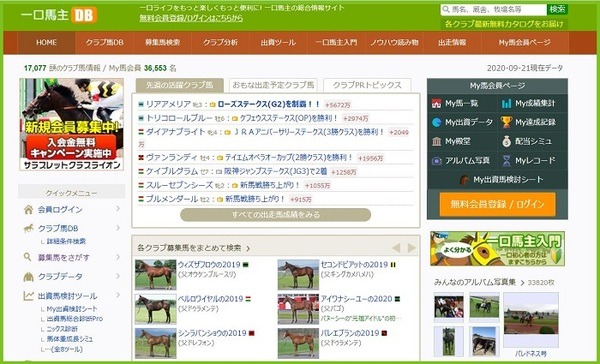Switch to クラブPRトピックス tab
Image resolution: width=600 pixels, height=364 pixels.
(x=367, y=85)
